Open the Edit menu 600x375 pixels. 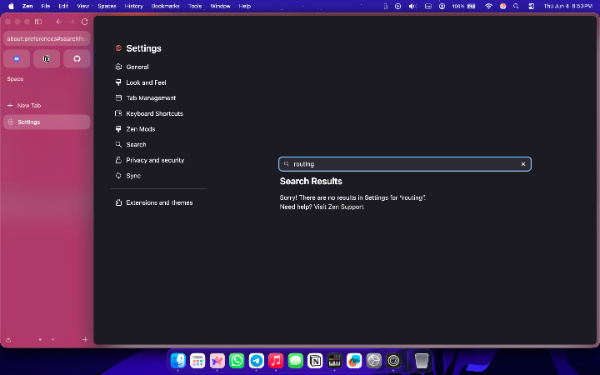(x=63, y=6)
